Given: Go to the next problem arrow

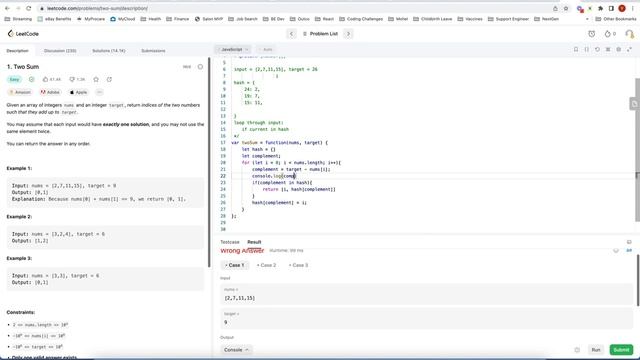Looking at the screenshot, I should coord(348,34).
